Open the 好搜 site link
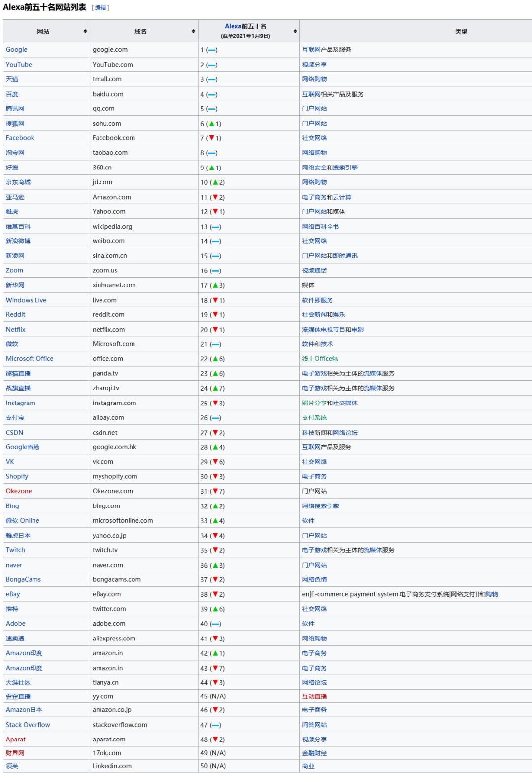The height and width of the screenshot is (774, 532). [12, 168]
